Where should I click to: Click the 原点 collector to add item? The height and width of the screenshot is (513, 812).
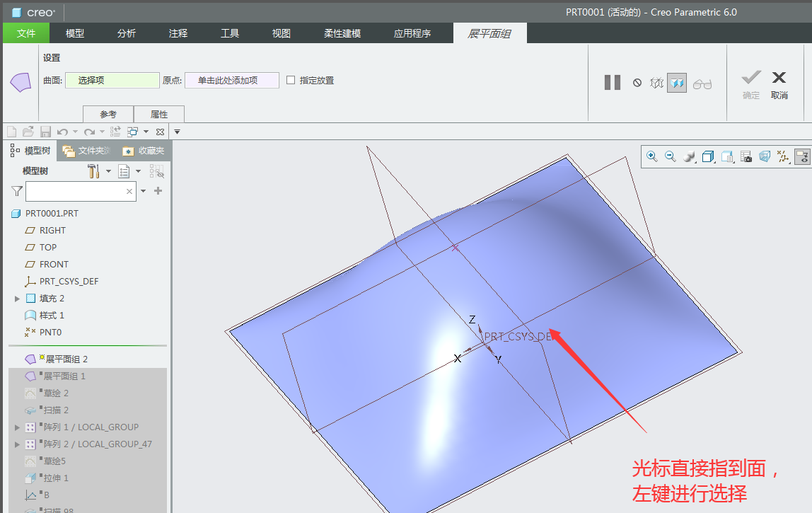[x=232, y=81]
